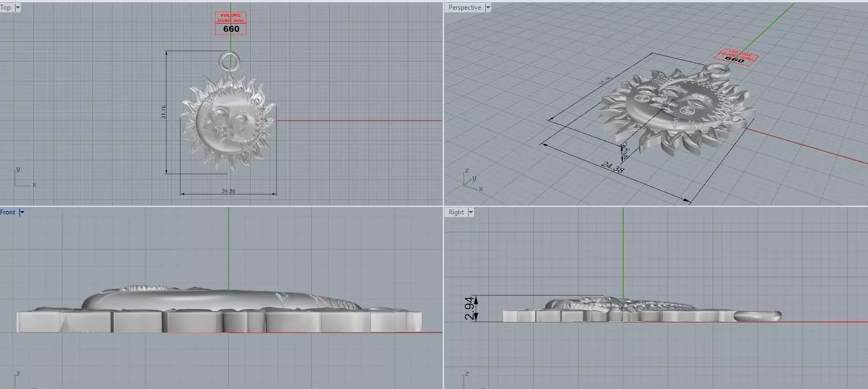868x389 pixels.
Task: Select the sun pendant model in Top view
Action: point(229,124)
